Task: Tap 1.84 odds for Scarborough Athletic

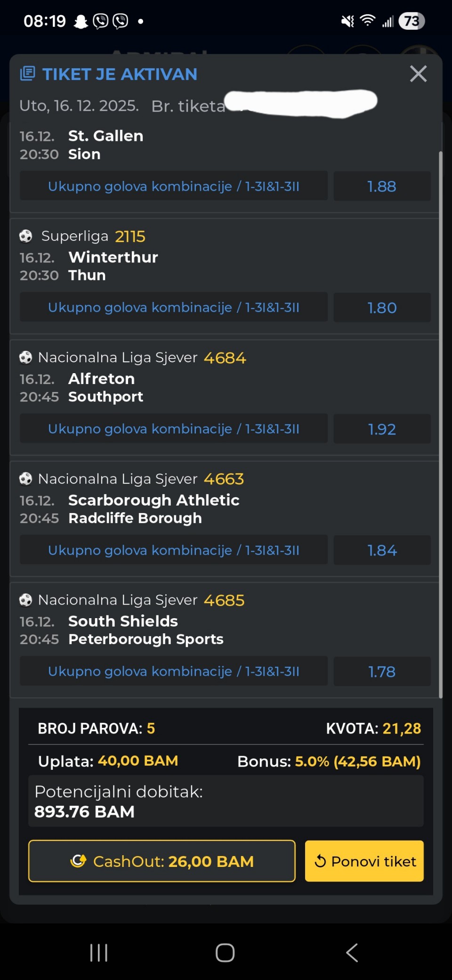Action: 382,550
